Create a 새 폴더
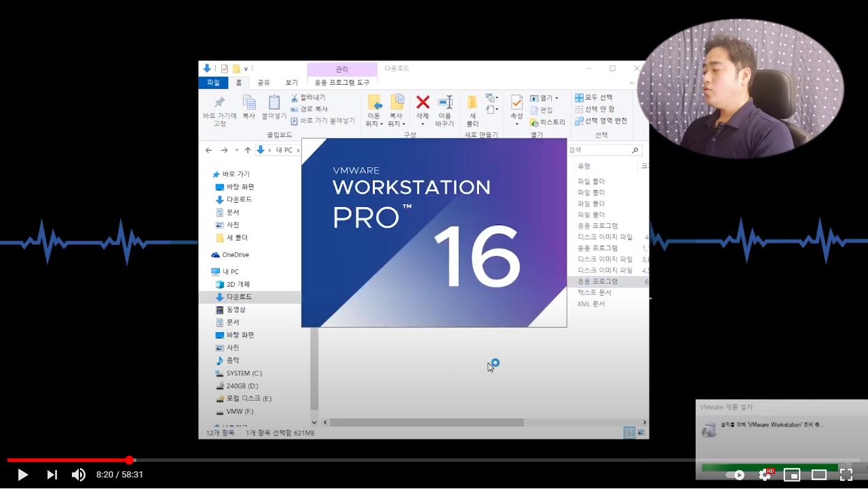This screenshot has width=868, height=489. pyautogui.click(x=472, y=111)
